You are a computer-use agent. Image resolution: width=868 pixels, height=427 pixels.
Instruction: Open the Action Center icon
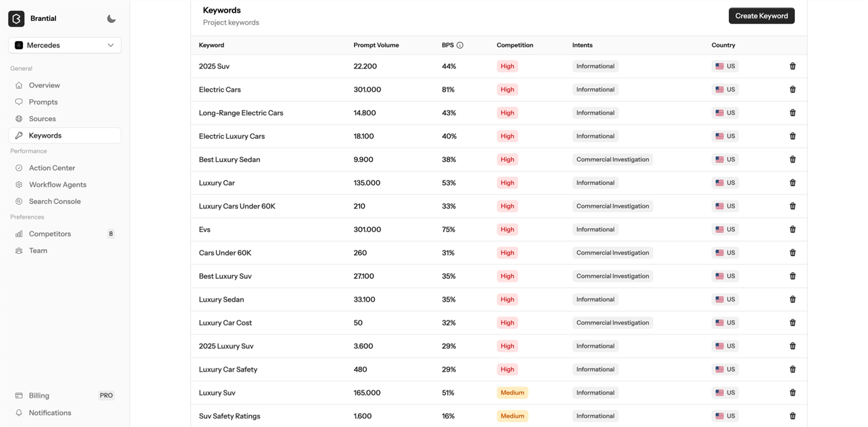tap(20, 167)
